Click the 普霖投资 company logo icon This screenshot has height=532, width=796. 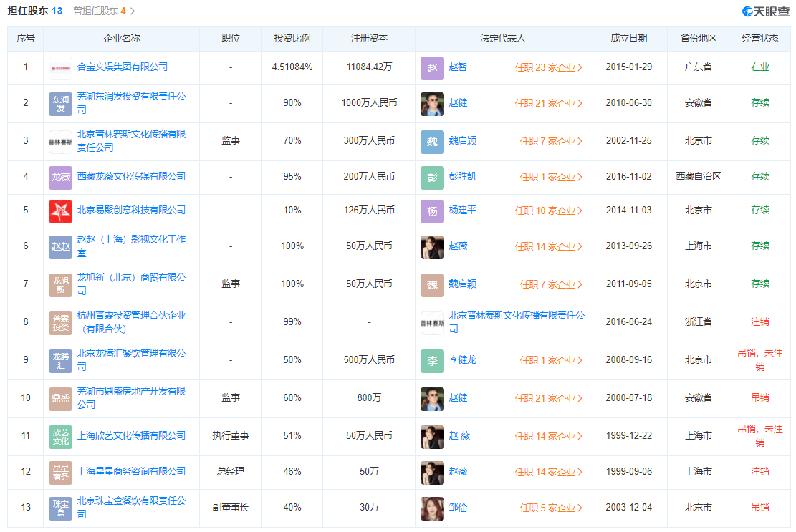[60, 323]
